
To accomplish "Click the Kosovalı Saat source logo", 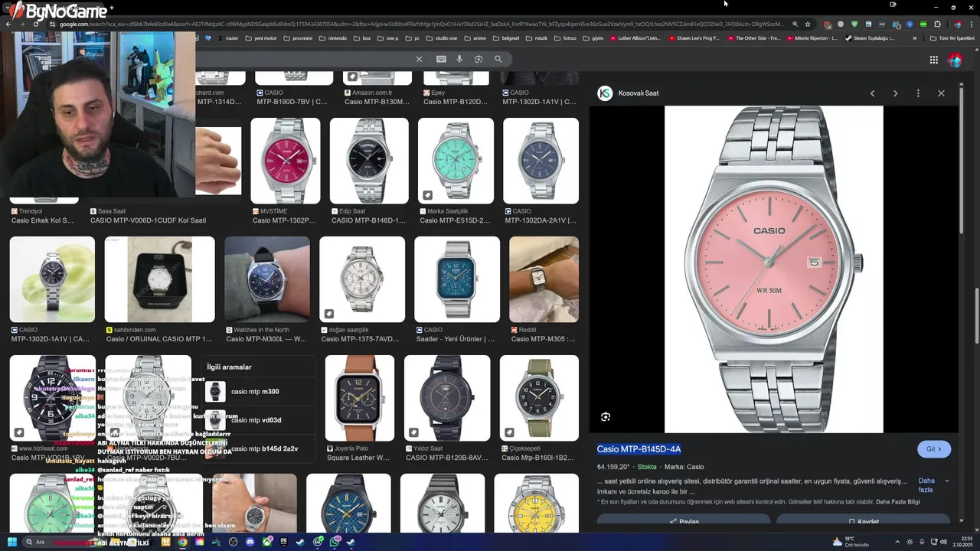I will pos(605,93).
